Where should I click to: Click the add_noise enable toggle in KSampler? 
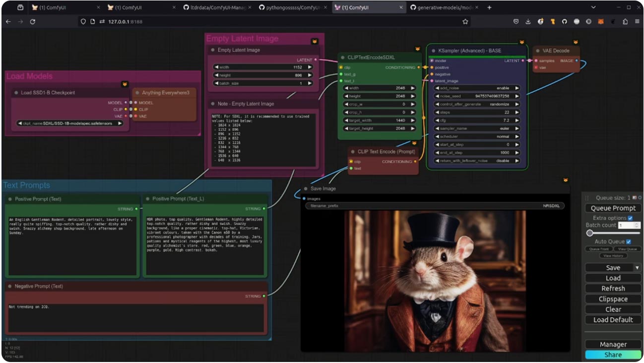pyautogui.click(x=477, y=88)
